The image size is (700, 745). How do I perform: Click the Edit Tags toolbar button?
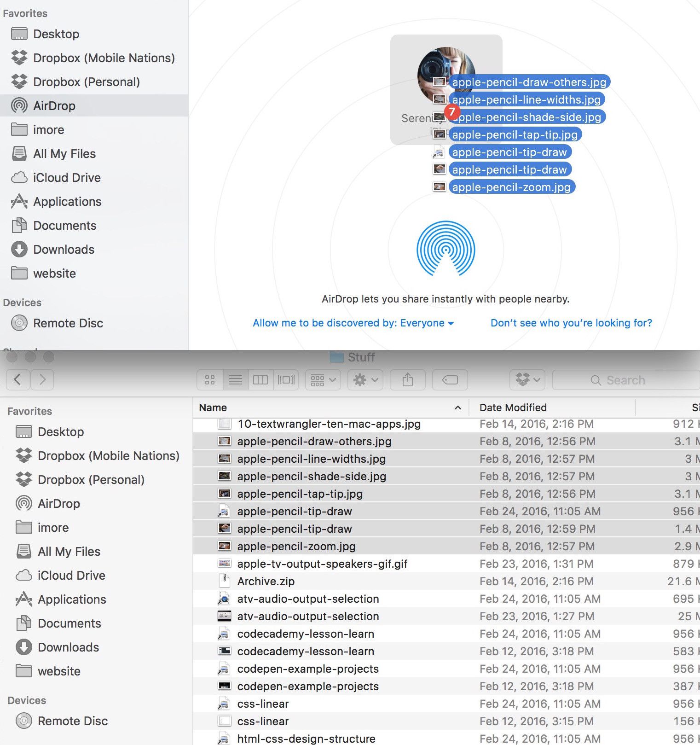pyautogui.click(x=450, y=380)
